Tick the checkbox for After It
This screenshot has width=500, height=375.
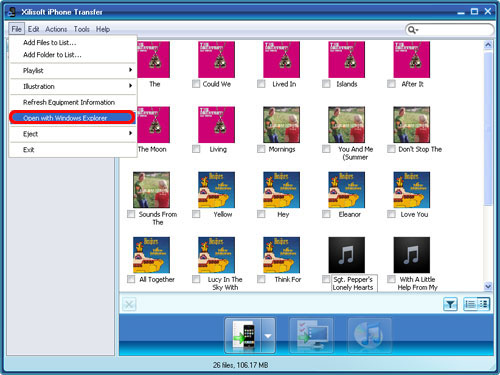(391, 84)
